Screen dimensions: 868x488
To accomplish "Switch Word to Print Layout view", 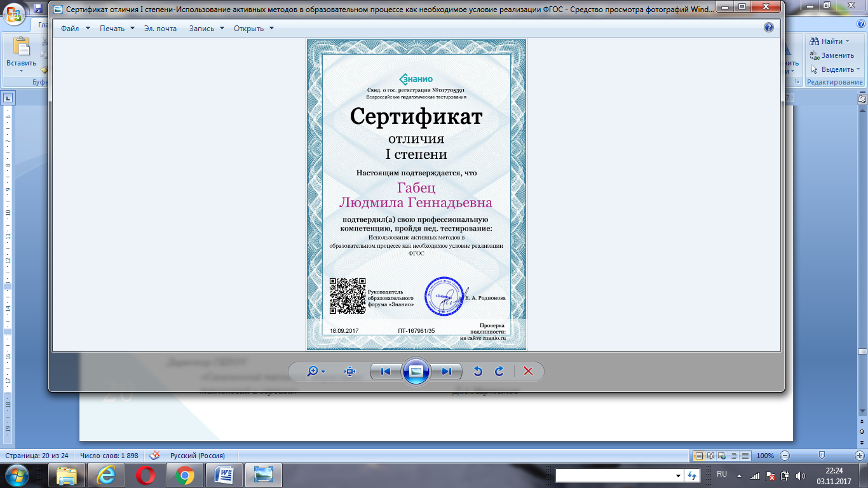I will coord(699,456).
